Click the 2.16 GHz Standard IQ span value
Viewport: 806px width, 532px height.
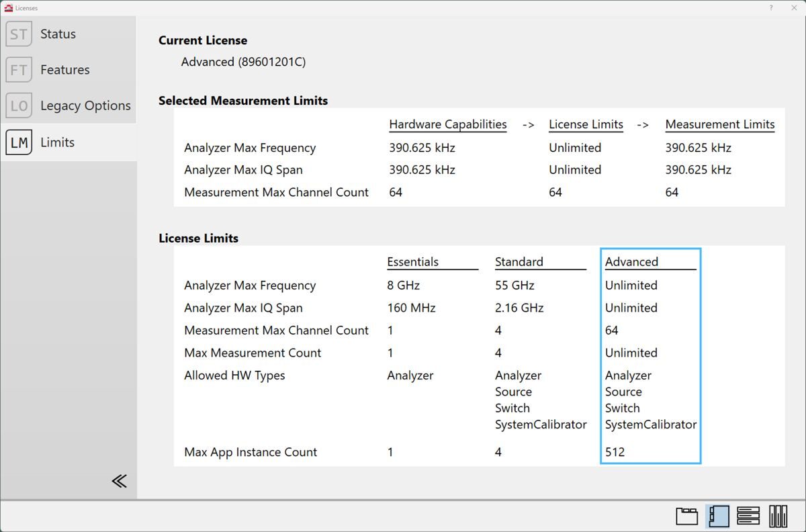(519, 308)
